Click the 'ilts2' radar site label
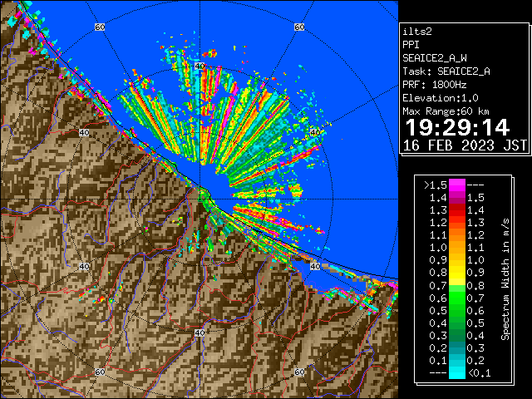The width and height of the screenshot is (532, 399). click(417, 32)
